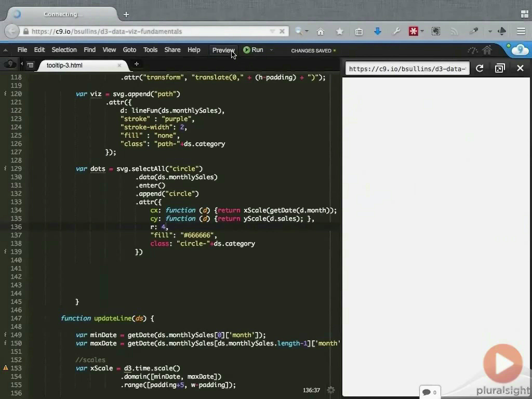
Task: Open the search engine dropdown arrow
Action: click(307, 31)
